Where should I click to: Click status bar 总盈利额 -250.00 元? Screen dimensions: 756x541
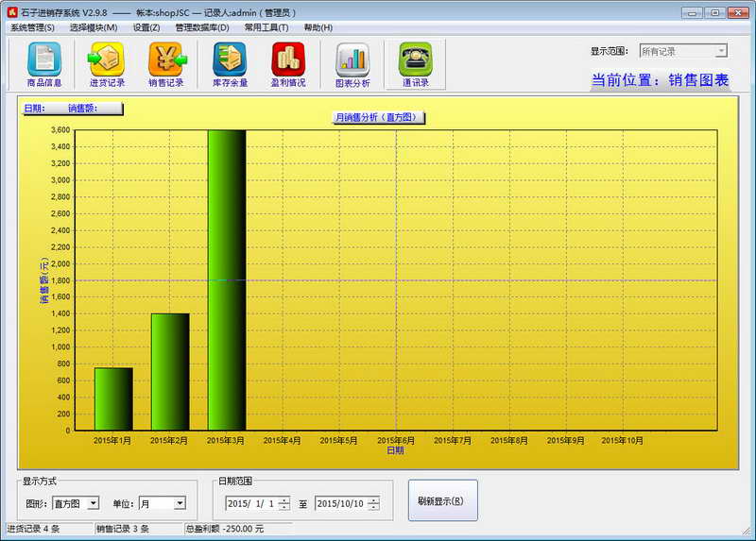click(225, 529)
